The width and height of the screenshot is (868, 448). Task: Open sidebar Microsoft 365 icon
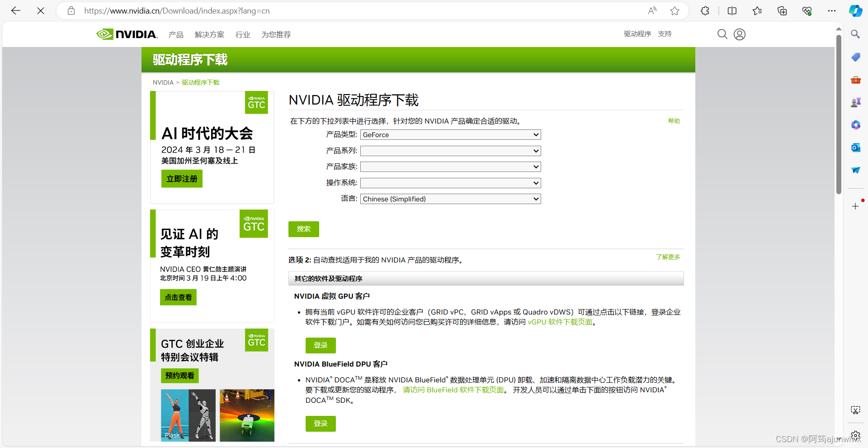click(x=855, y=125)
